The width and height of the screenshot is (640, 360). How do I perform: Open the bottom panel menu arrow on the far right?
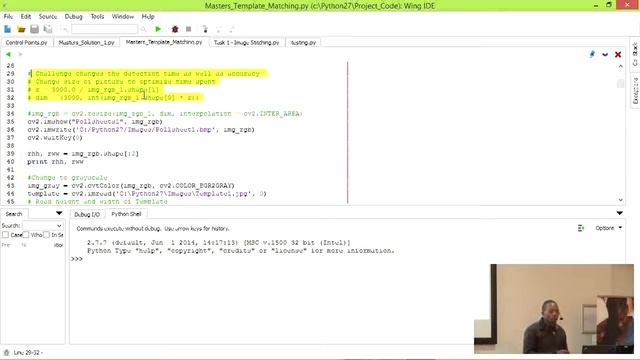pyautogui.click(x=620, y=213)
